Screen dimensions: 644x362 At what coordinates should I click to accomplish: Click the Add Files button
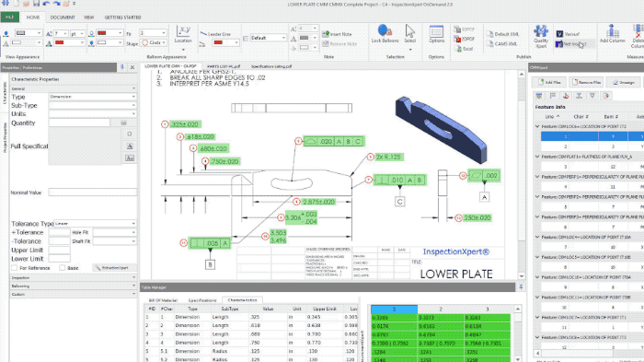coord(549,82)
